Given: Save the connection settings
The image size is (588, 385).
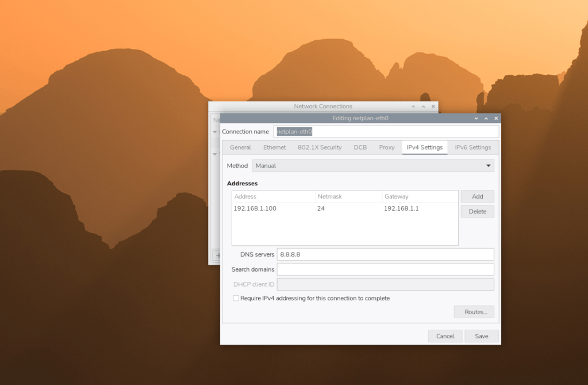Looking at the screenshot, I should 482,336.
